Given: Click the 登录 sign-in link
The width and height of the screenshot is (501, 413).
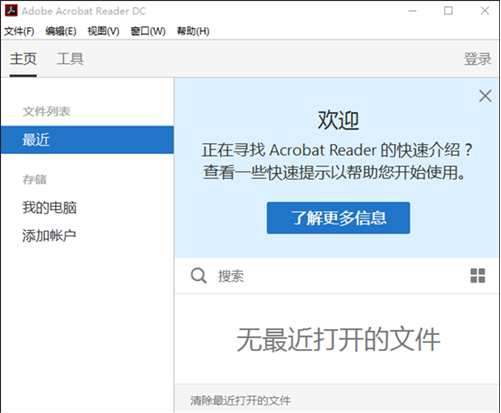Looking at the screenshot, I should click(x=478, y=59).
